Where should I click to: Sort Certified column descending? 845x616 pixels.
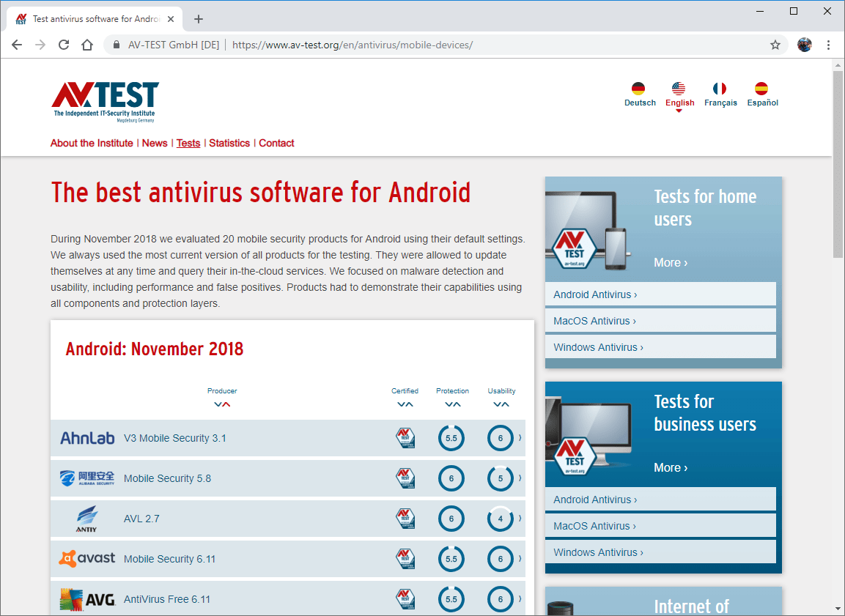click(x=401, y=404)
